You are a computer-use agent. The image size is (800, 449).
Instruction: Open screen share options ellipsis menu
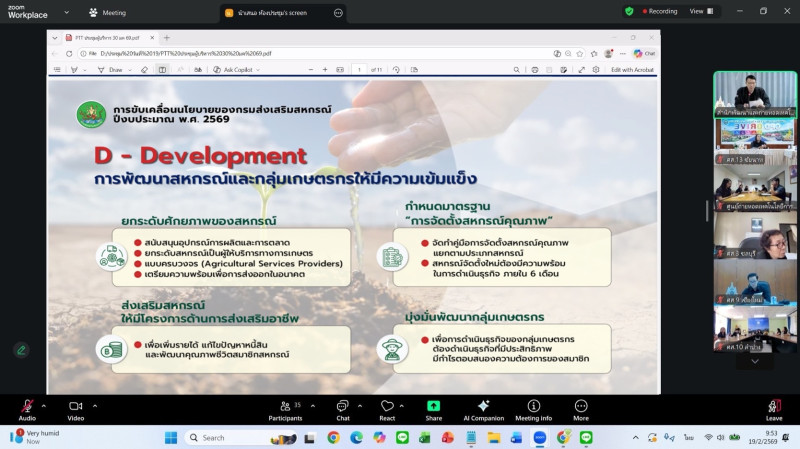(x=337, y=13)
